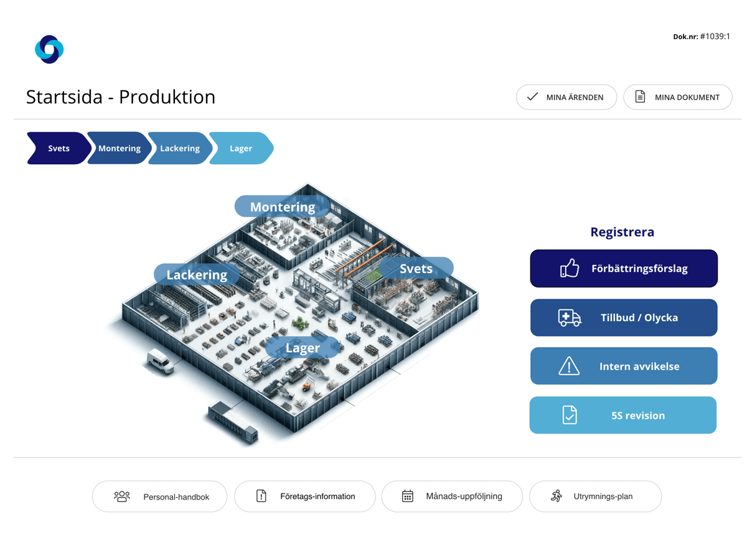Click the Lager label on the factory map
The height and width of the screenshot is (560, 747).
303,348
